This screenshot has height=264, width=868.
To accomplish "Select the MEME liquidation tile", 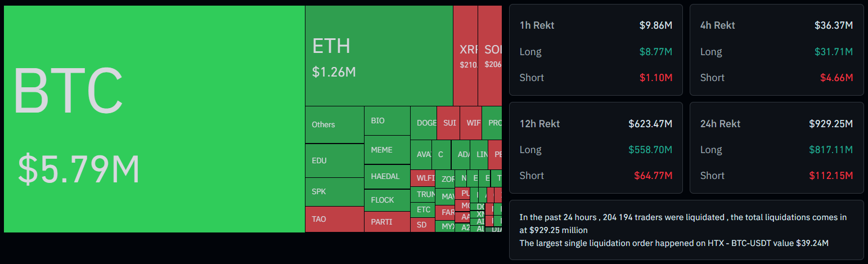I will 387,150.
